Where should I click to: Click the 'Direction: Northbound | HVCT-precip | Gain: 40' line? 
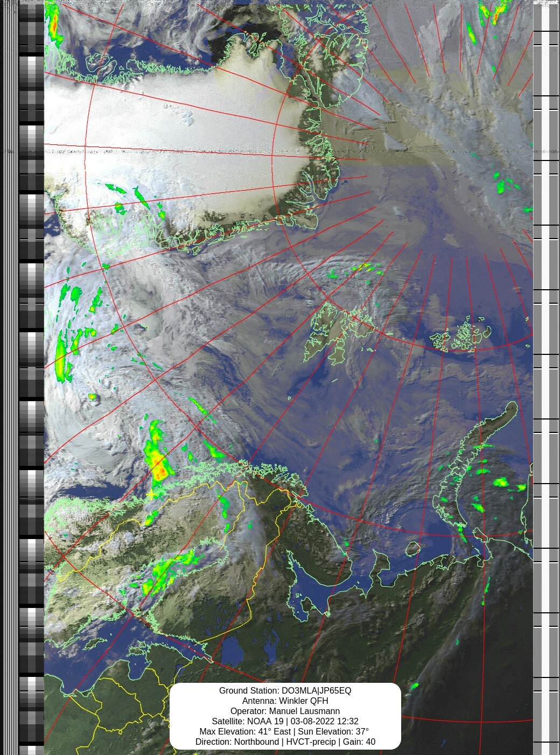tap(285, 742)
